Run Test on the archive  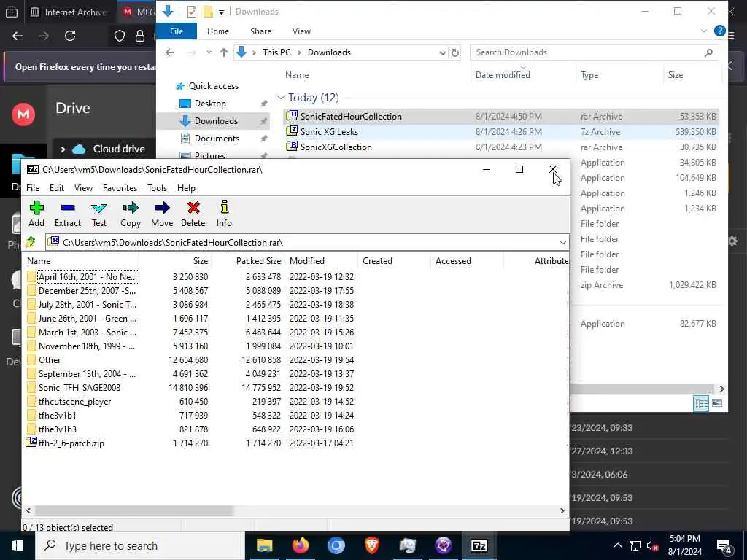[99, 214]
